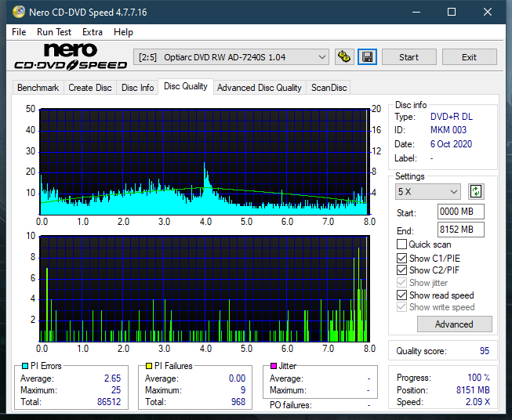The height and width of the screenshot is (420, 512).
Task: Click the Nero CD-DVD Speed logo
Action: 71,56
